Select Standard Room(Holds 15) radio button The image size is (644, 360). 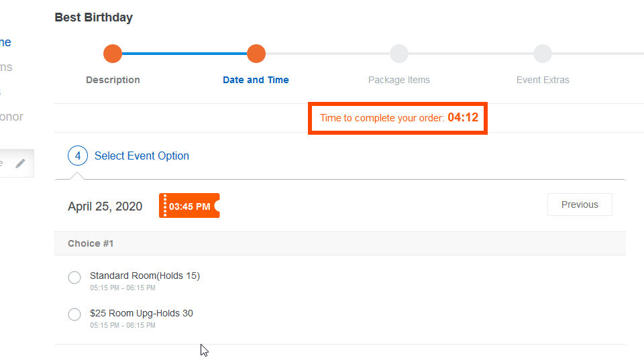coord(74,278)
